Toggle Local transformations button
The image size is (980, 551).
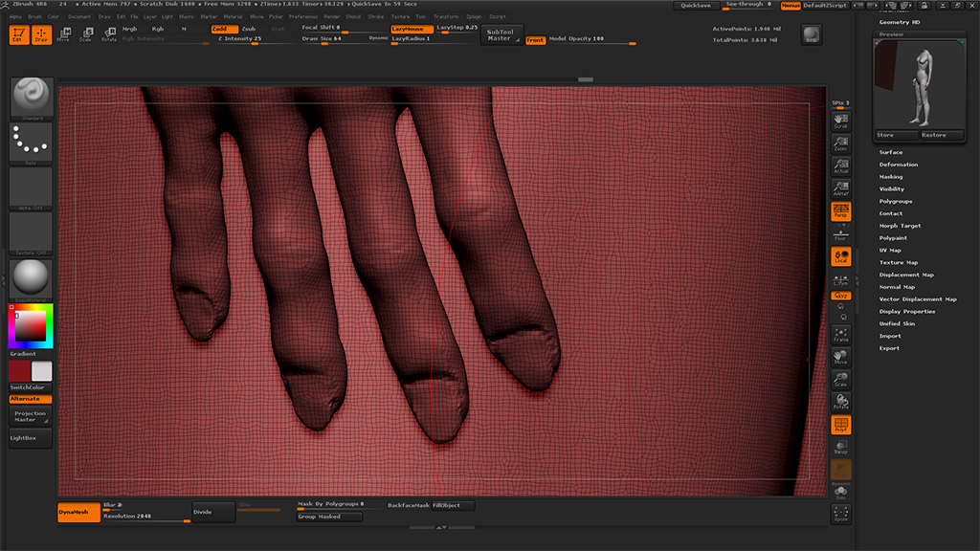pos(840,256)
